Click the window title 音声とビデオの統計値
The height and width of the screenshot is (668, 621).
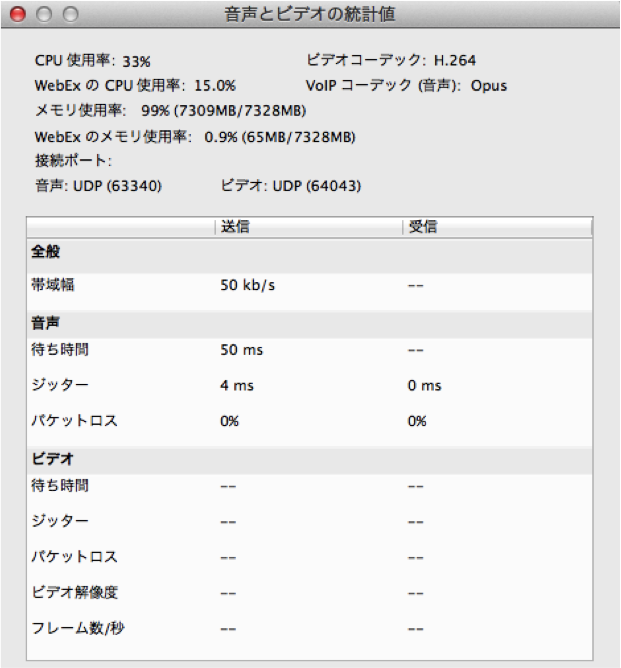(x=310, y=14)
